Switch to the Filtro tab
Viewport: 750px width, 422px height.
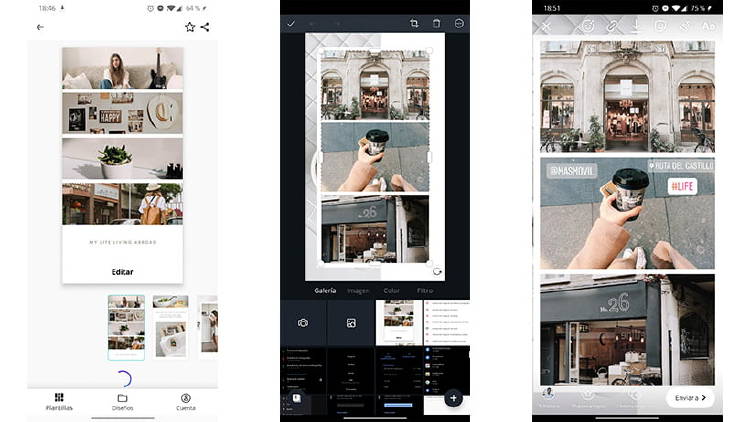[x=425, y=290]
